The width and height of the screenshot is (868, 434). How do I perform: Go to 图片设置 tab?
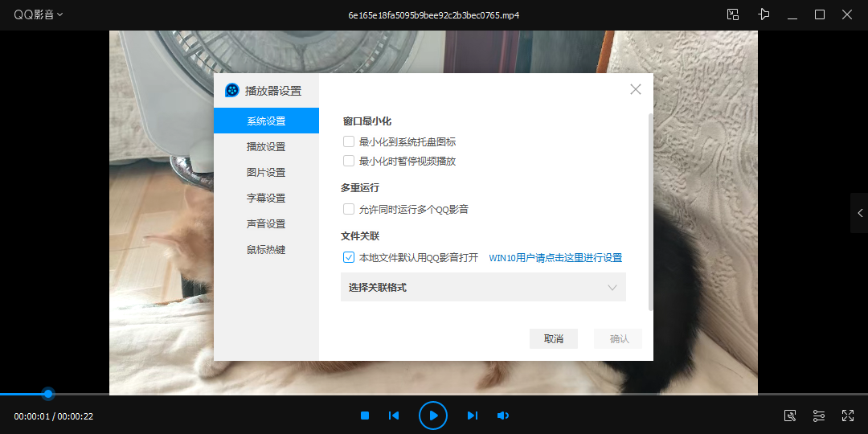click(x=266, y=172)
